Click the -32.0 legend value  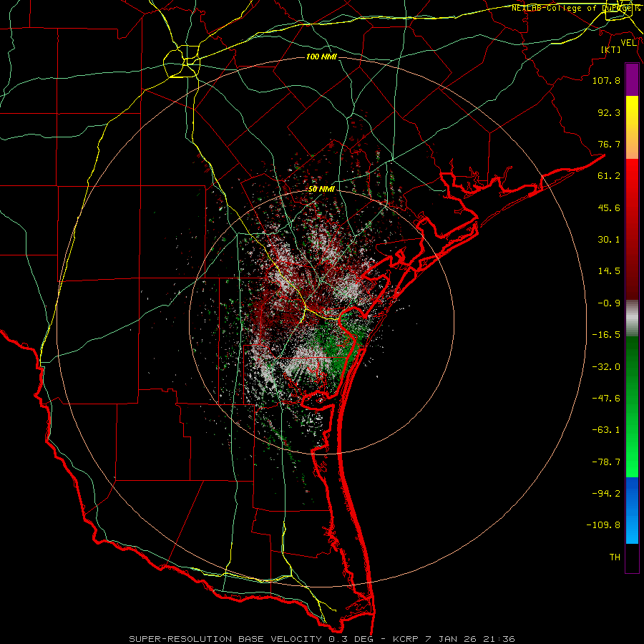click(606, 367)
